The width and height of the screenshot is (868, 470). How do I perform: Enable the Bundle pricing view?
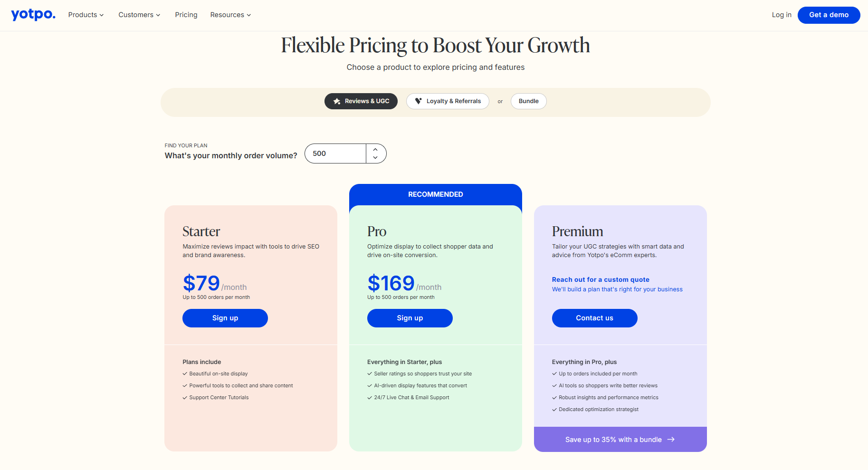click(528, 101)
